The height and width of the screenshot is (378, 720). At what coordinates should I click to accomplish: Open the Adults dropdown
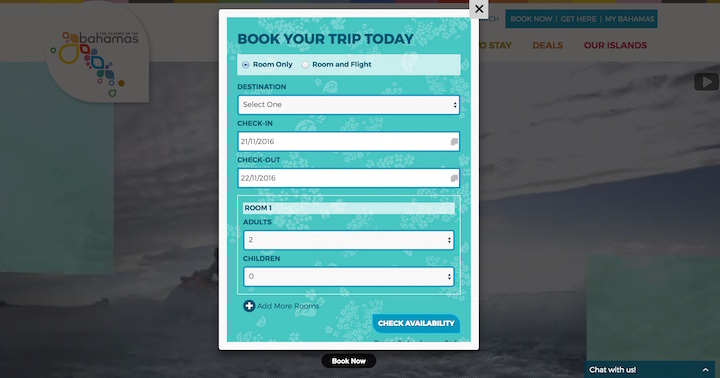pos(349,240)
